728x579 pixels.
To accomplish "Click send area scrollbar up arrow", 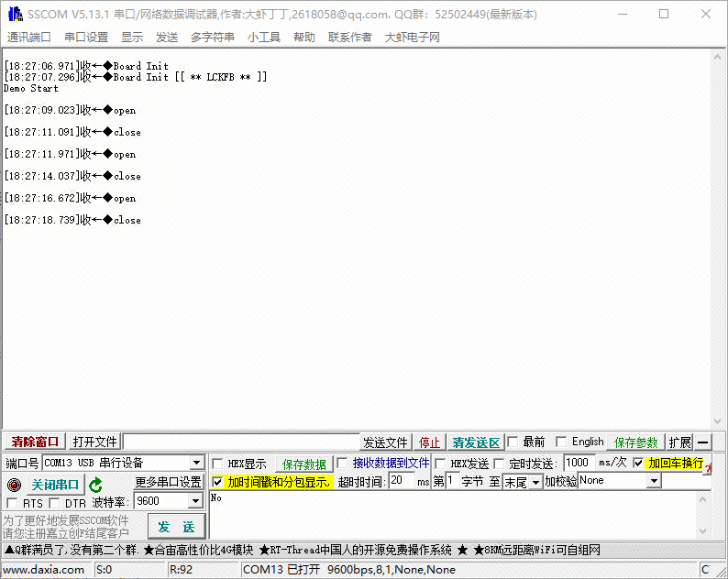I will point(702,498).
